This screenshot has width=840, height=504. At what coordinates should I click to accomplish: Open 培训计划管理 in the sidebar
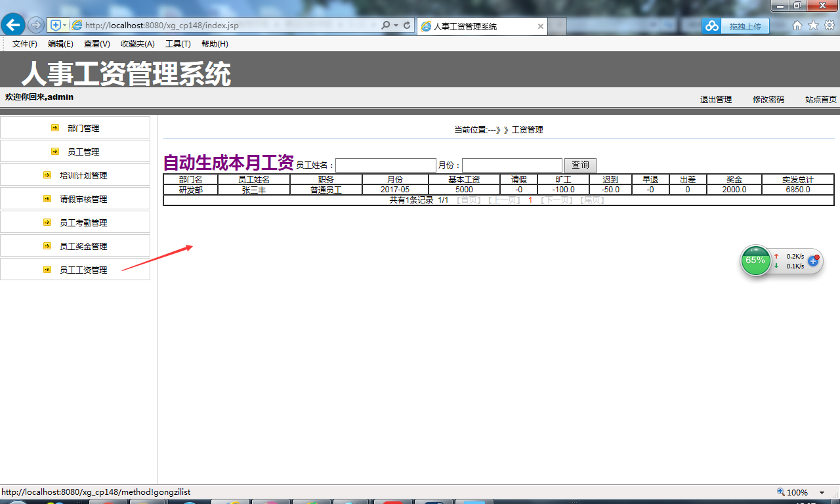83,175
